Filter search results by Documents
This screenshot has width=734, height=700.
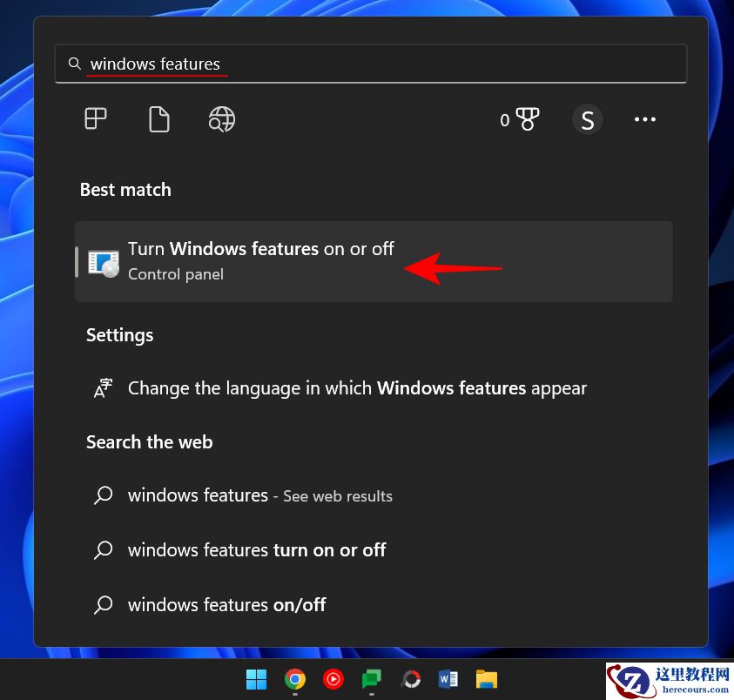click(158, 119)
